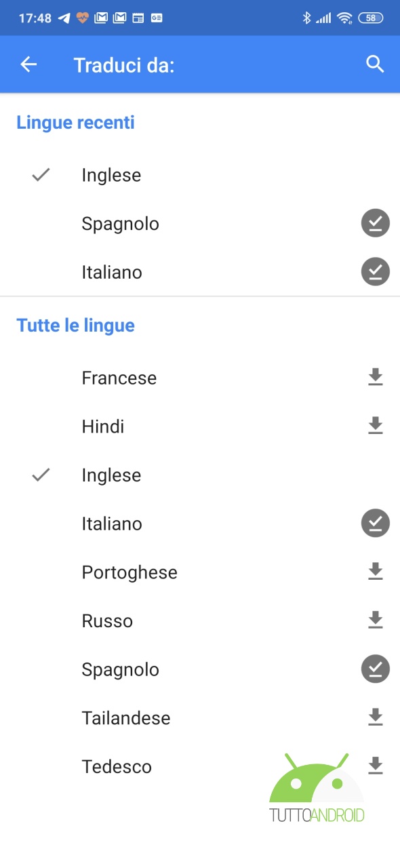
Task: Download the Portoghese offline language pack
Action: tap(376, 572)
